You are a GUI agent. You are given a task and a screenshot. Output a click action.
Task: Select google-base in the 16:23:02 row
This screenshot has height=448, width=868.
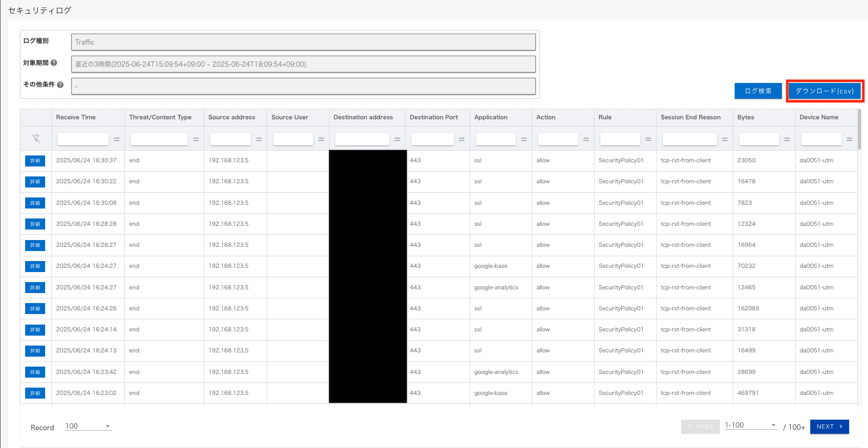coord(491,393)
